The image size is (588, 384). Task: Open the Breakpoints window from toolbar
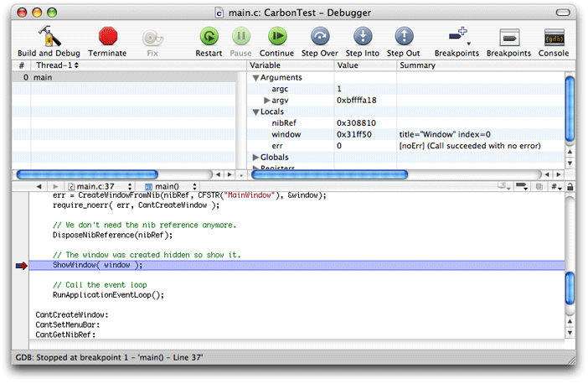[508, 36]
